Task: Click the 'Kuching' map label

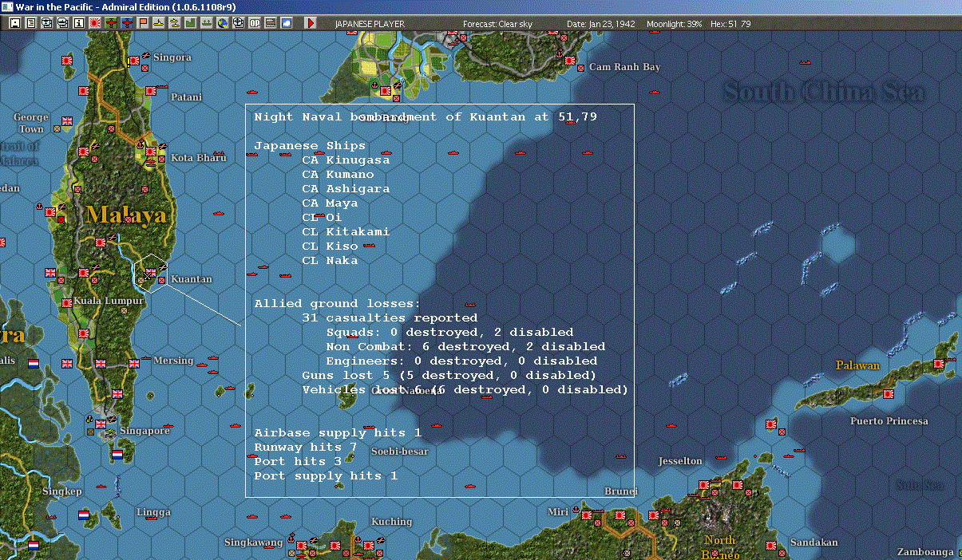Action: tap(392, 522)
